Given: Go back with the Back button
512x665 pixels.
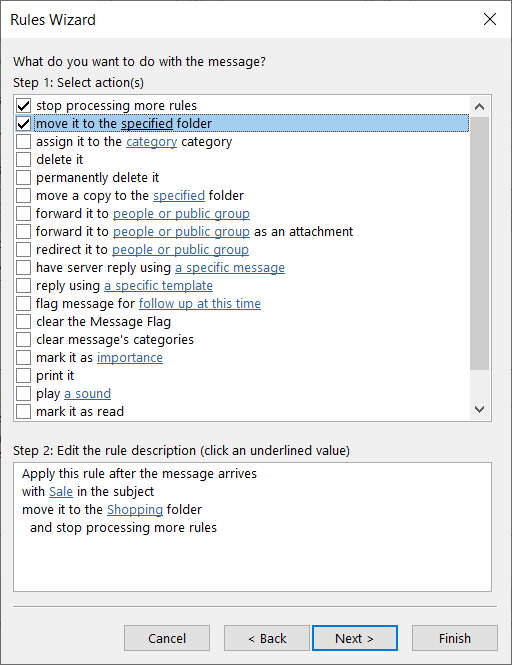Looking at the screenshot, I should pos(267,638).
